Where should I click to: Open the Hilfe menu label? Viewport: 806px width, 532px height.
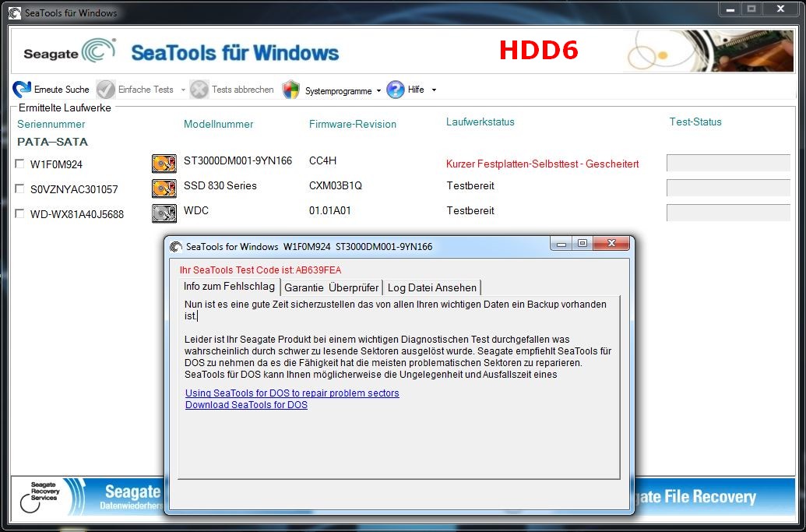(x=416, y=90)
